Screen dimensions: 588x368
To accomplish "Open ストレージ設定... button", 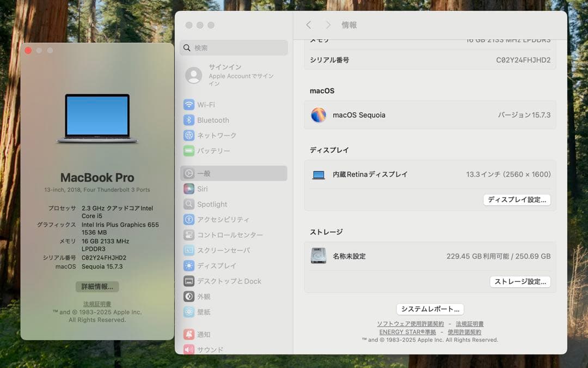I will pos(520,282).
